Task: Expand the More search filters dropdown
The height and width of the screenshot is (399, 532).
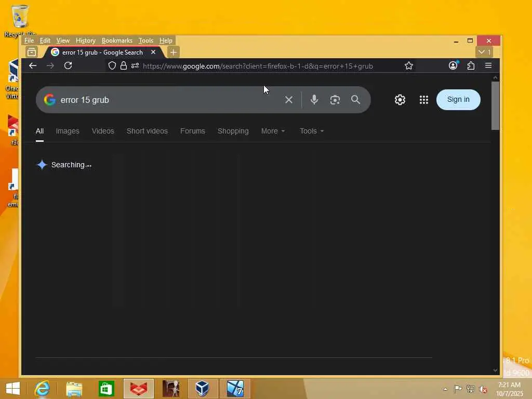Action: 273,131
